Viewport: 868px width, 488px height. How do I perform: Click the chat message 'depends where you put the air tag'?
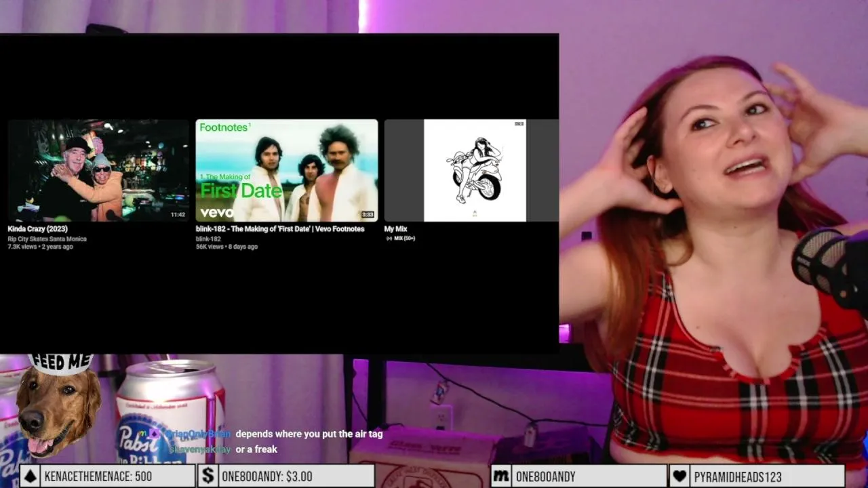tap(309, 434)
